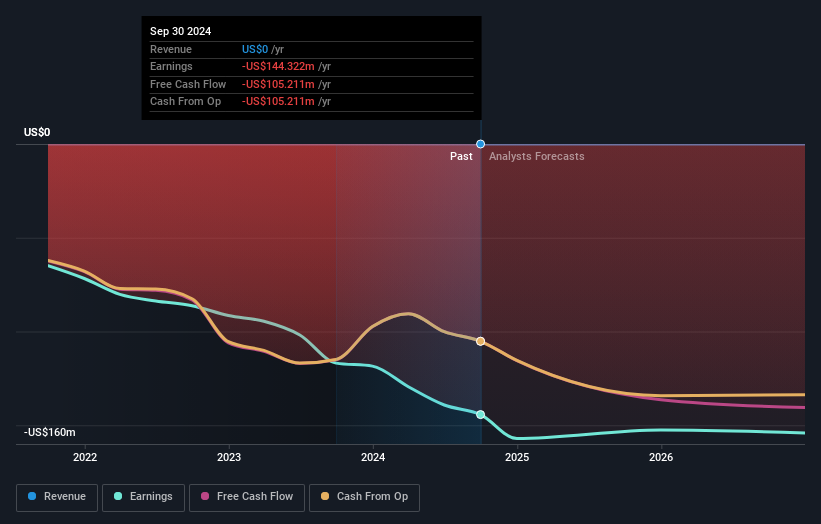This screenshot has width=821, height=524.
Task: Click the Cash From Op -US$105.211m value
Action: click(278, 102)
